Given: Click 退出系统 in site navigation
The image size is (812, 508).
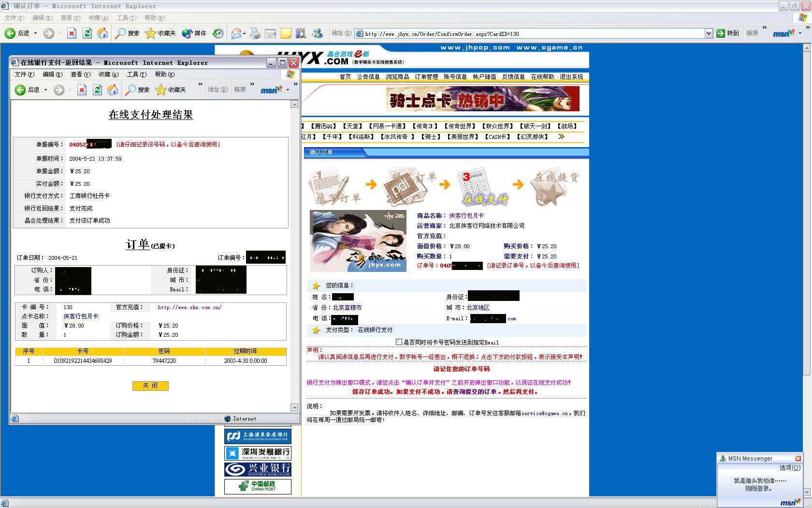Looking at the screenshot, I should [571, 76].
